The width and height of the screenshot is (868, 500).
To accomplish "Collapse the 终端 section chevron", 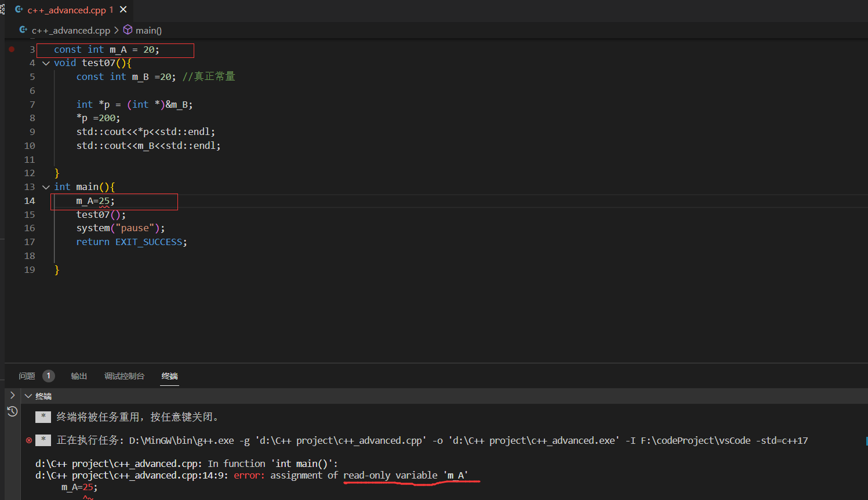I will (28, 396).
